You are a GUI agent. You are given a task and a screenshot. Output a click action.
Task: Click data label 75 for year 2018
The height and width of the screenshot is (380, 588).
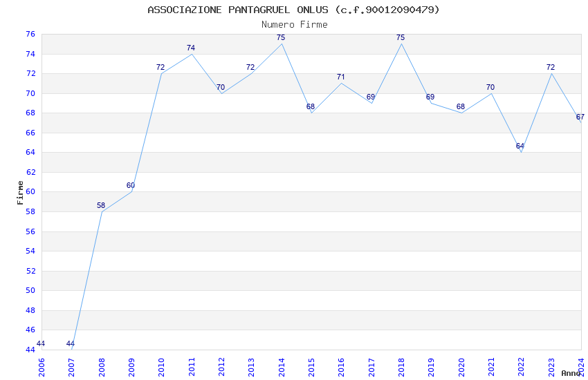coord(401,37)
